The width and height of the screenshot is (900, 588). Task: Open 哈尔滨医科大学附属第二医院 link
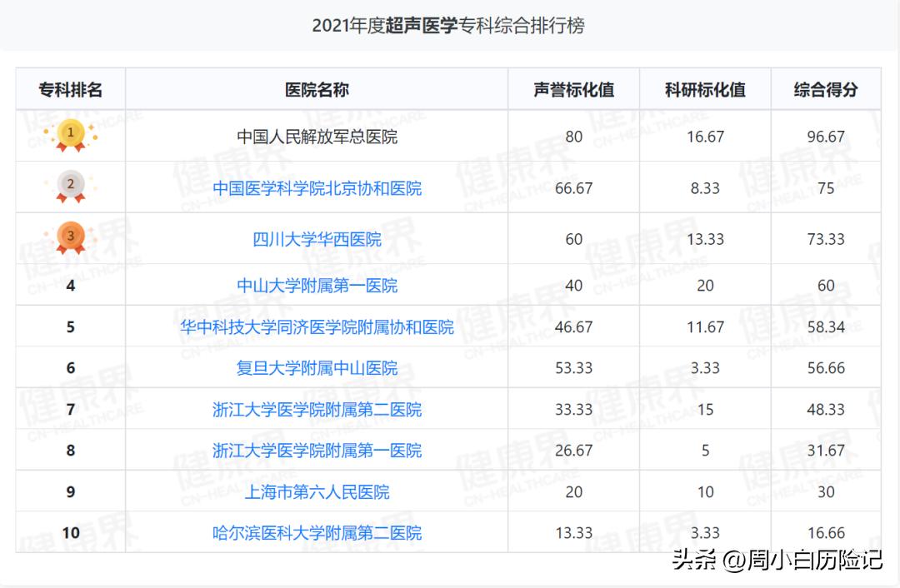[x=317, y=533]
